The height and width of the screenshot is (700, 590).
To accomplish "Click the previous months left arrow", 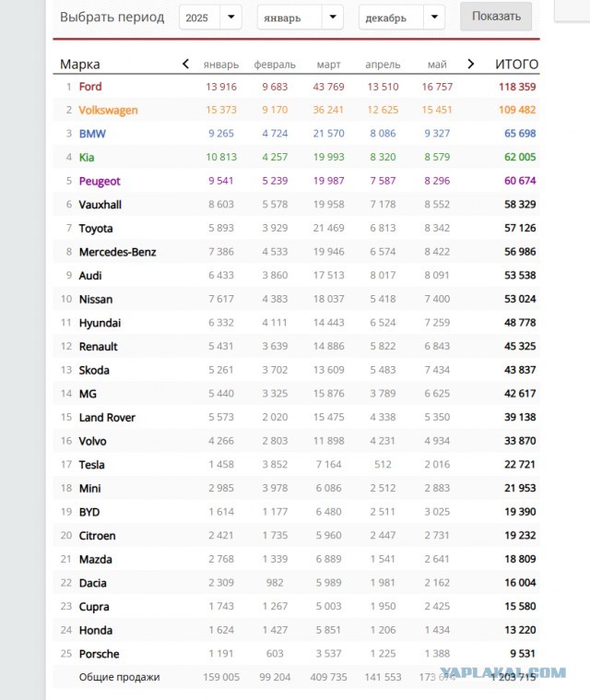I will 185,65.
